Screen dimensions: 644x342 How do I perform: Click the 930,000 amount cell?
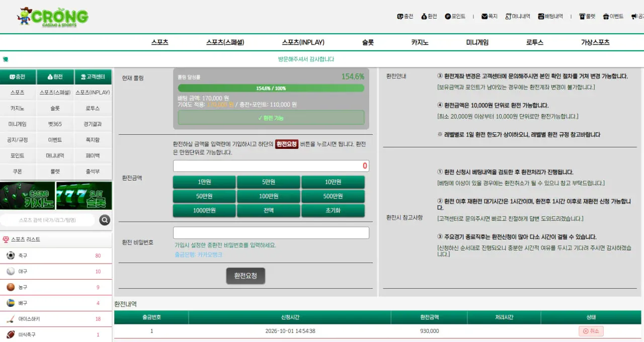[x=429, y=331]
